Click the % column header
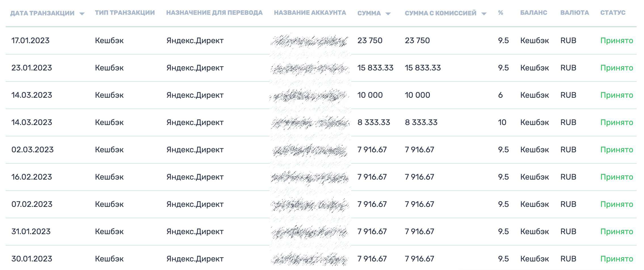The width and height of the screenshot is (644, 270). point(500,13)
